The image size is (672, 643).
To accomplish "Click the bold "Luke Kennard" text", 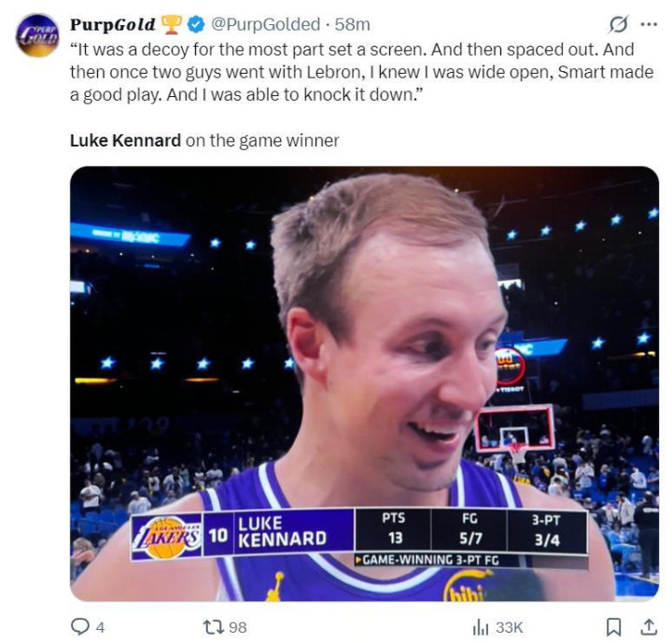I will pos(125,141).
